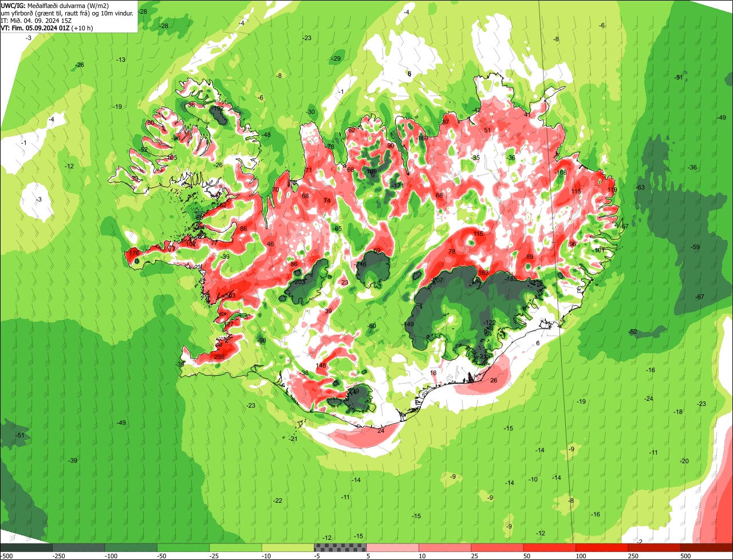Screen dimensions: 733x560
Task: Click the map value -192
Action: coord(218,108)
